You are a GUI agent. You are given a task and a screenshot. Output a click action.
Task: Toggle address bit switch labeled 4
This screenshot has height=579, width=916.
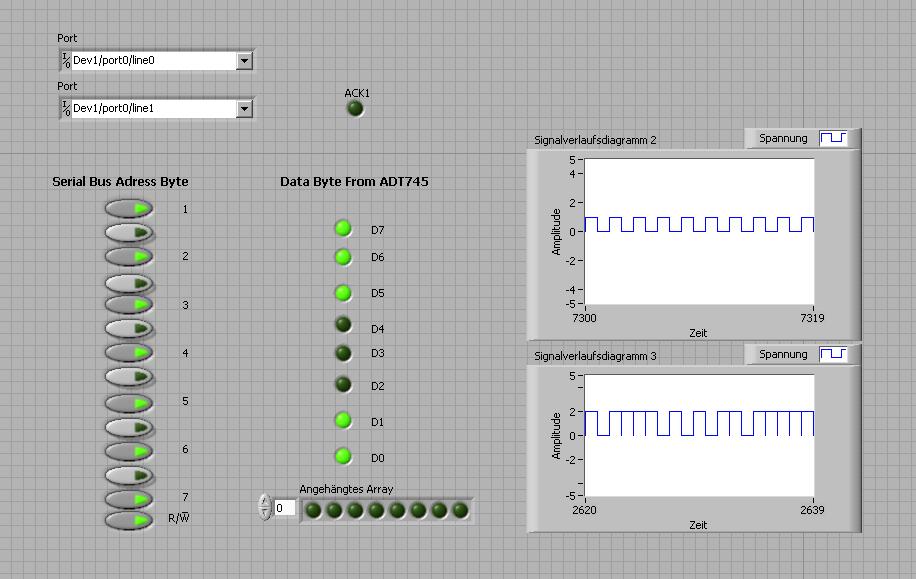point(129,352)
